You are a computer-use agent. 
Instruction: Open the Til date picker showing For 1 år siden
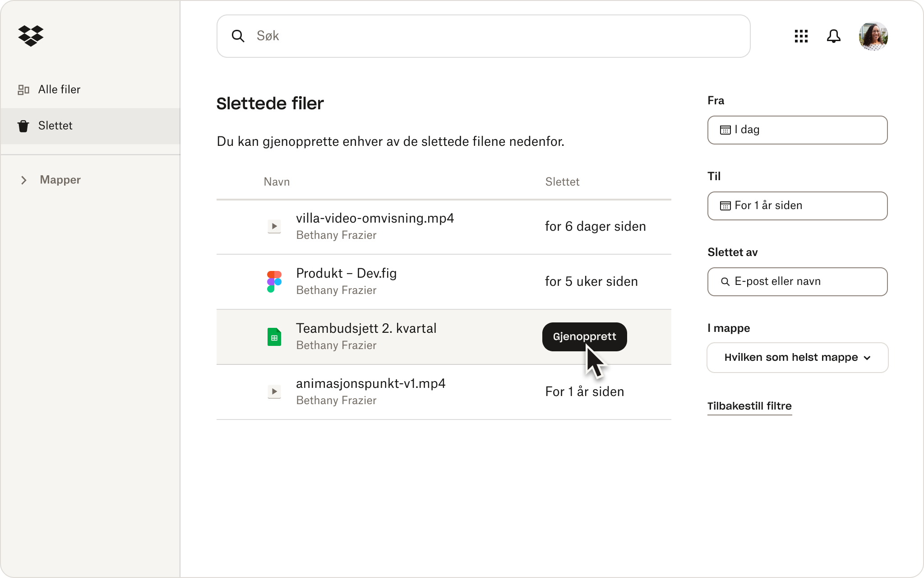(798, 206)
